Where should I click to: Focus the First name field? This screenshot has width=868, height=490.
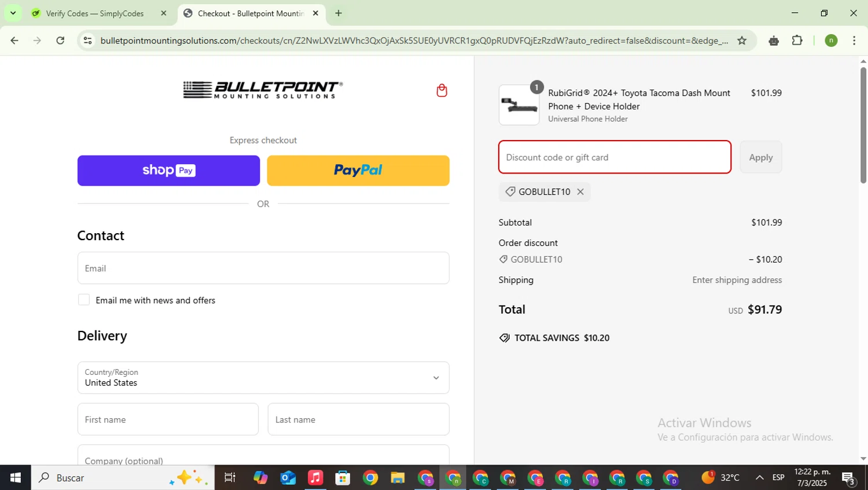pyautogui.click(x=168, y=419)
